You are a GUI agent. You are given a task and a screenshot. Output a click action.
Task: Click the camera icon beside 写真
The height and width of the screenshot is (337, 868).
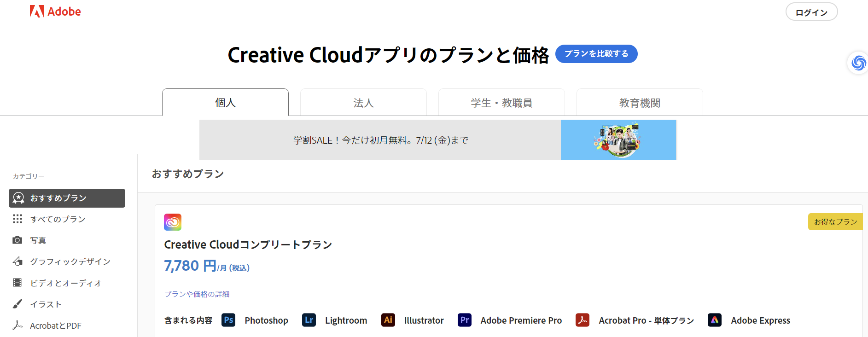[x=17, y=240]
